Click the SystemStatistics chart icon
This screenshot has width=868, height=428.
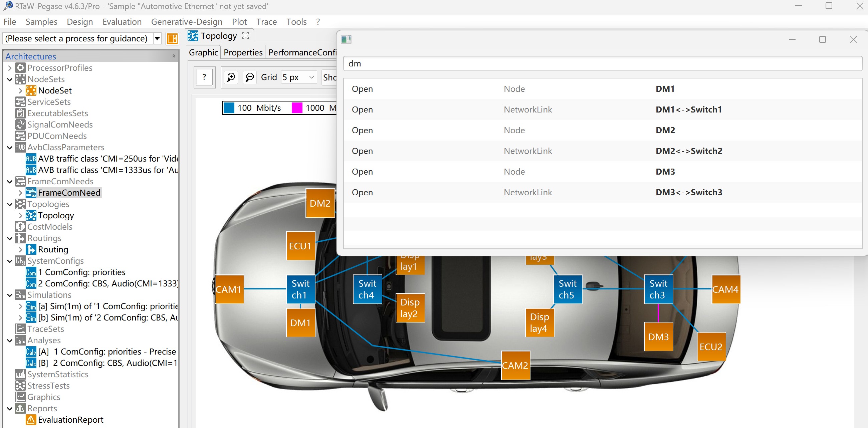coord(20,374)
